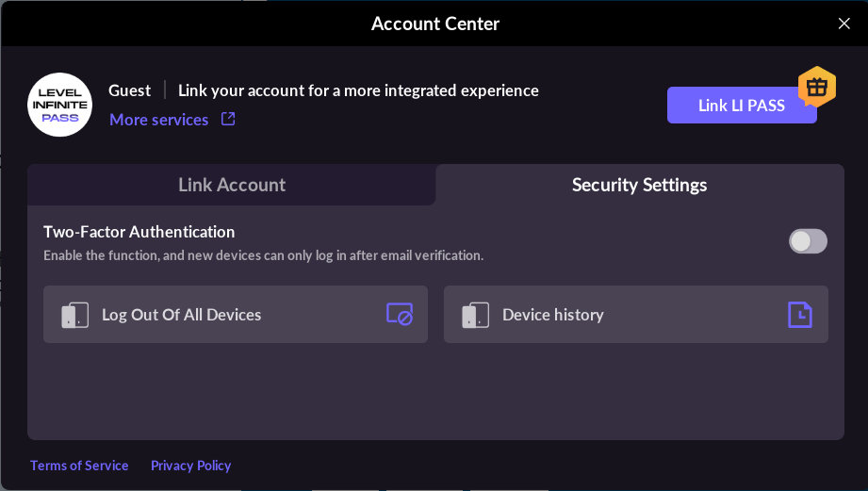
Task: Click the Two-Factor Authentication heading
Action: [139, 232]
